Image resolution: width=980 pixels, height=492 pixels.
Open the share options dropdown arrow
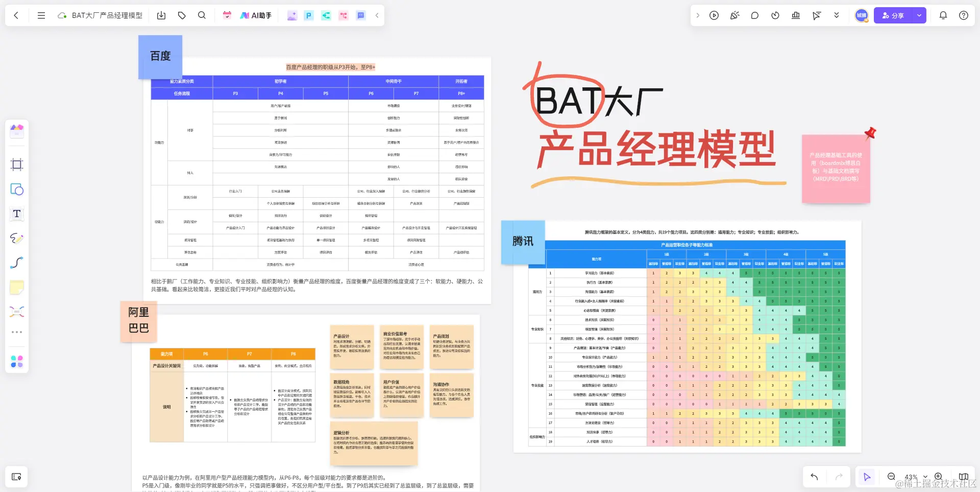919,15
